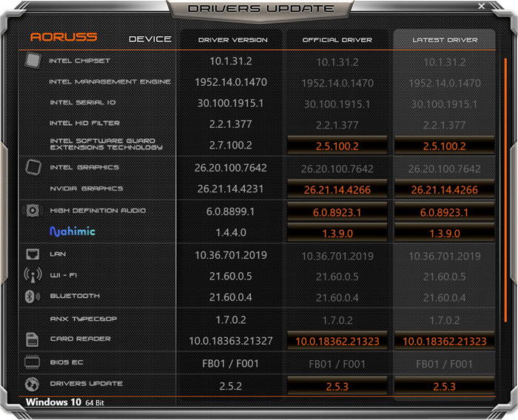Screen dimensions: 518x420
Task: Click Intel Software Guard Extensions Technology label
Action: coord(106,144)
